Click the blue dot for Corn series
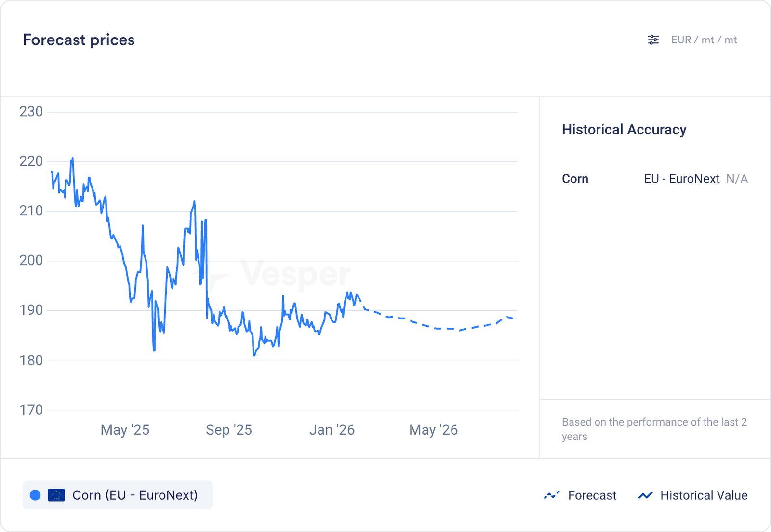771x532 pixels. (35, 495)
